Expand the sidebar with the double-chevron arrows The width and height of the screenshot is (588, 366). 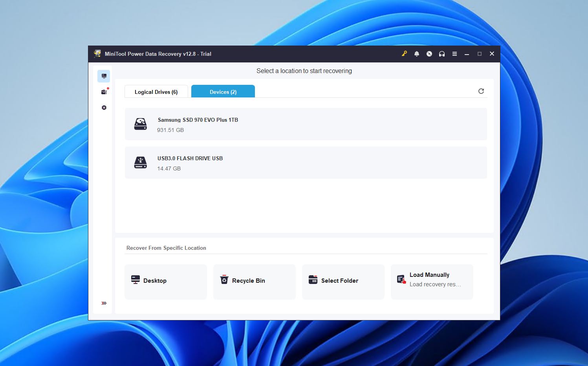(104, 303)
